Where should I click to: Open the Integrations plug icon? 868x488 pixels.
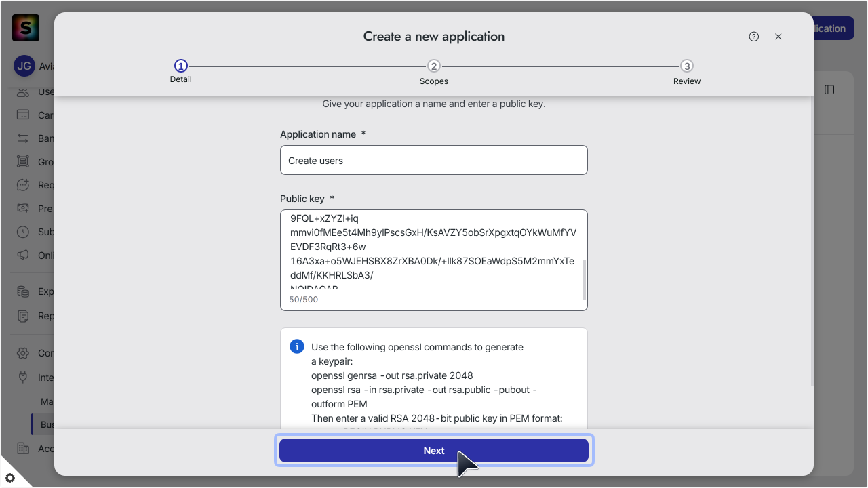[23, 377]
